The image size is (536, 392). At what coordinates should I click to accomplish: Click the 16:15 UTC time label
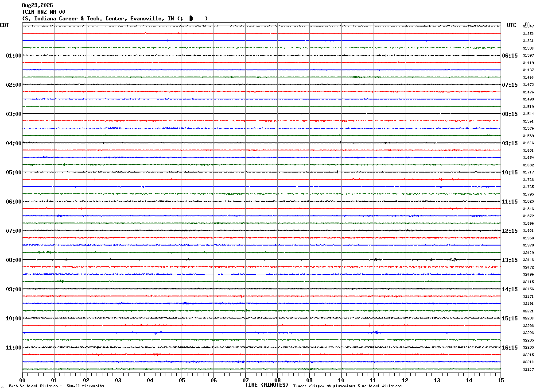coord(510,348)
